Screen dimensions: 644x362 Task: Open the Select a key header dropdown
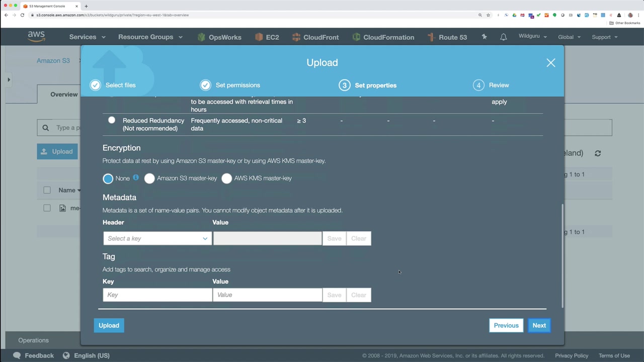tap(157, 238)
